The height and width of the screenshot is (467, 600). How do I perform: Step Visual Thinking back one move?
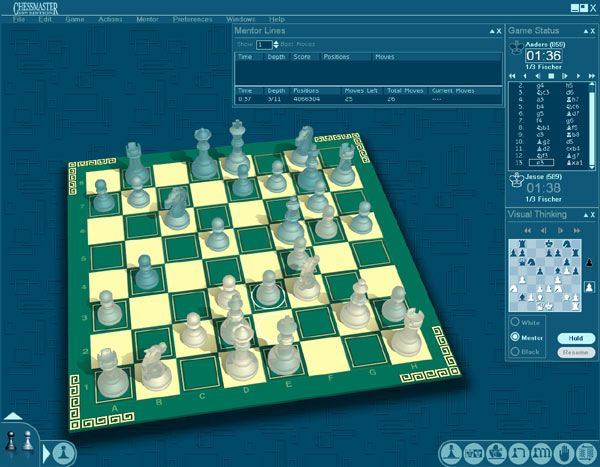[x=543, y=230]
